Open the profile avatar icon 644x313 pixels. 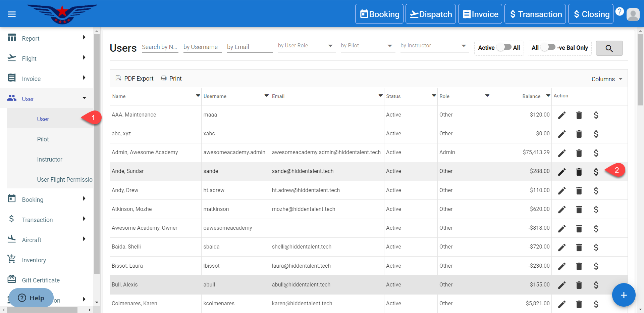(633, 14)
